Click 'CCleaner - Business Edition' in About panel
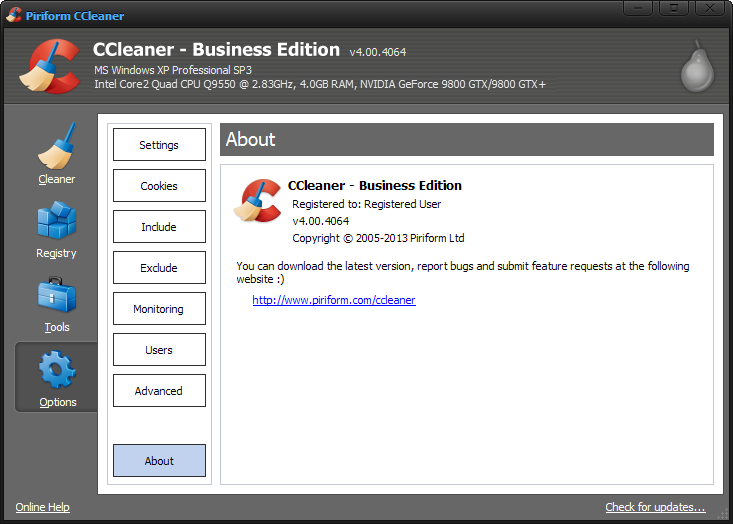This screenshot has height=524, width=733. (375, 186)
